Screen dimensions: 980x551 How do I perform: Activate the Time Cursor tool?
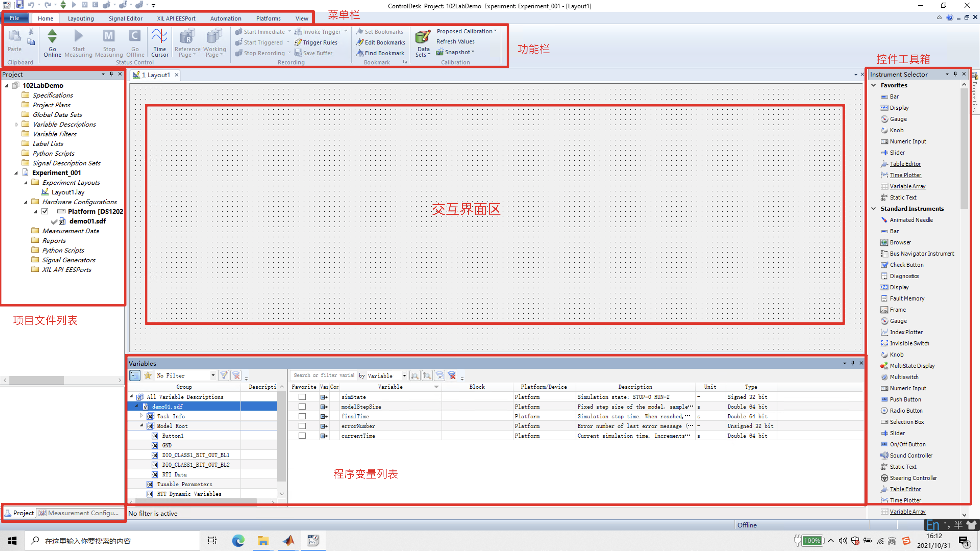point(160,43)
